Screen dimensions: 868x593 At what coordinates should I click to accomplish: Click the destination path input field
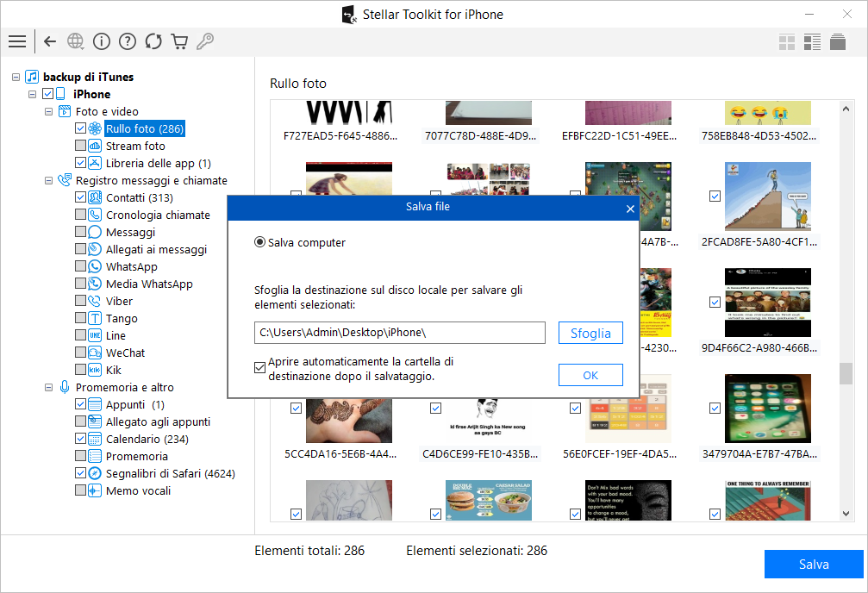click(399, 333)
